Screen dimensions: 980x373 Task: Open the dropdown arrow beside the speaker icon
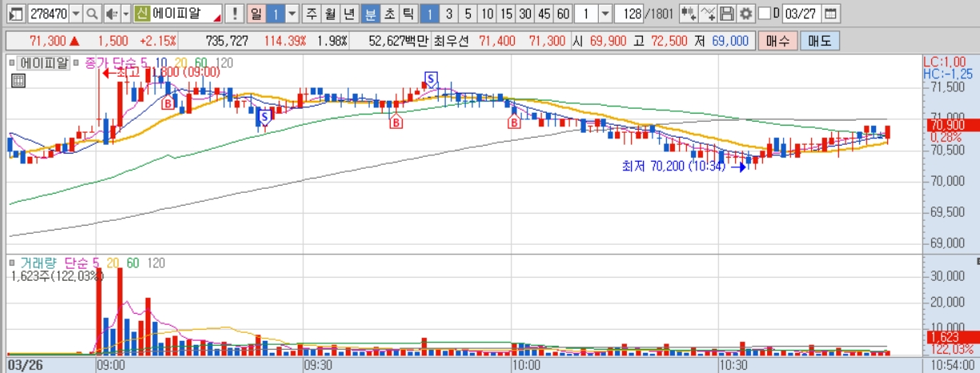click(x=125, y=14)
